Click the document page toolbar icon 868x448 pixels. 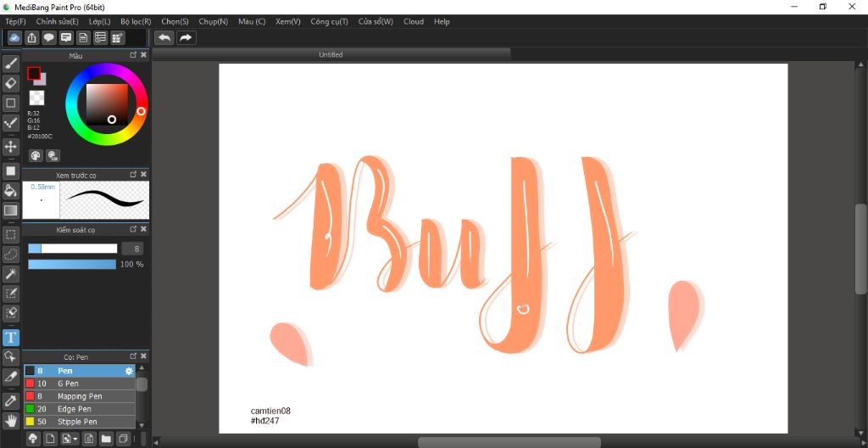(83, 37)
